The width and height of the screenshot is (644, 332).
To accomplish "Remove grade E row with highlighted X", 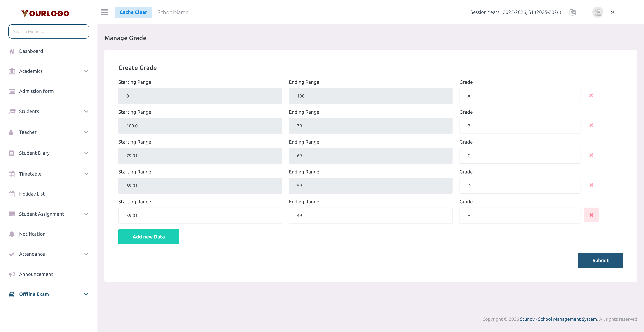I will 591,215.
